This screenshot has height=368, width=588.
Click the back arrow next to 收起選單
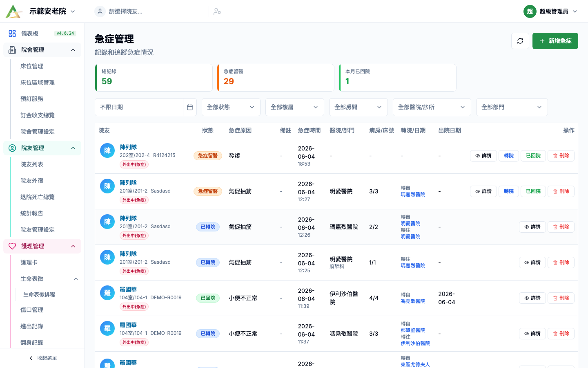31,358
